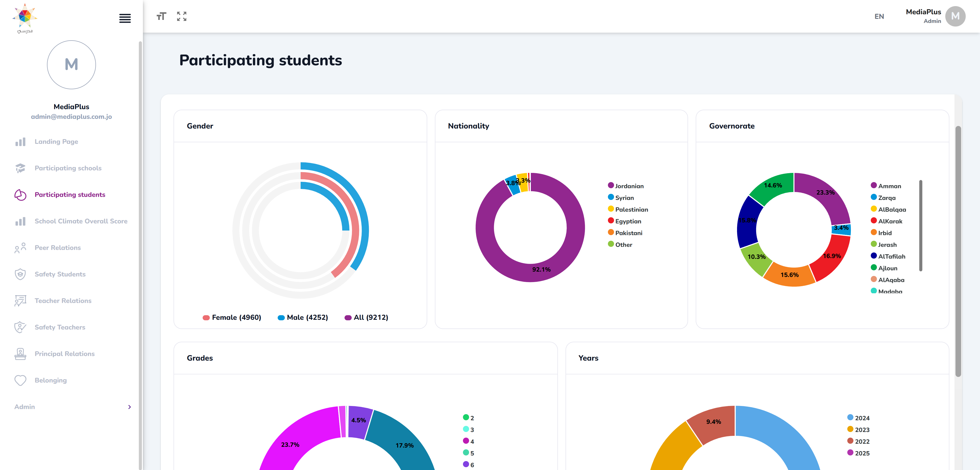Click the Teacher Relations board icon

pyautogui.click(x=20, y=301)
